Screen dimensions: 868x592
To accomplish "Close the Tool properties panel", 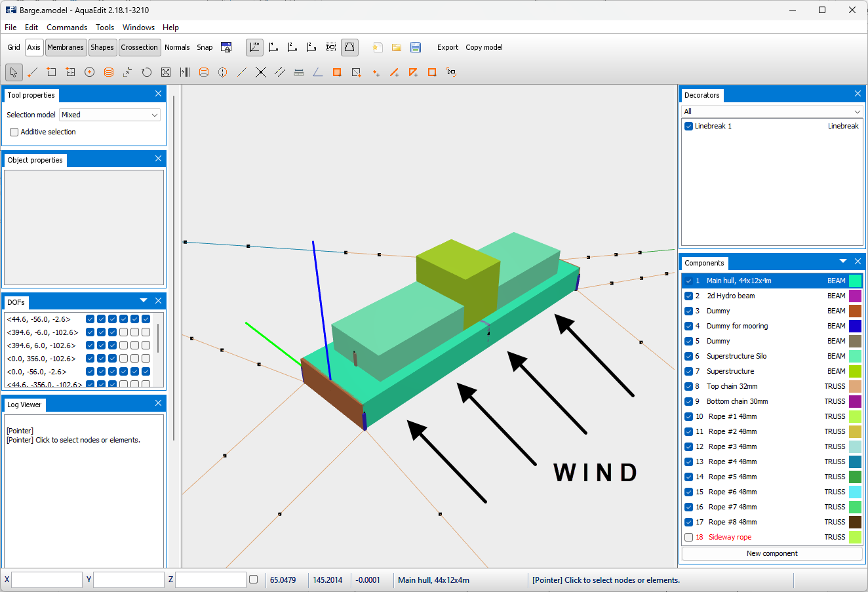I will tap(158, 94).
